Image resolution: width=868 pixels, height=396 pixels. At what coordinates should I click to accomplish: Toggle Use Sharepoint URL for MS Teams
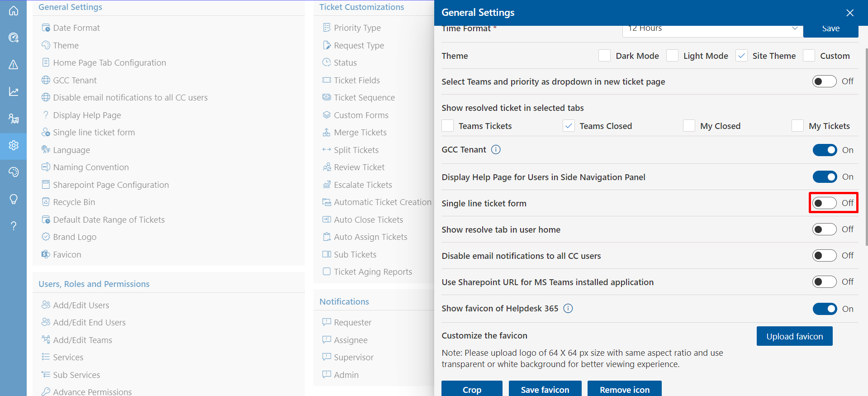824,282
